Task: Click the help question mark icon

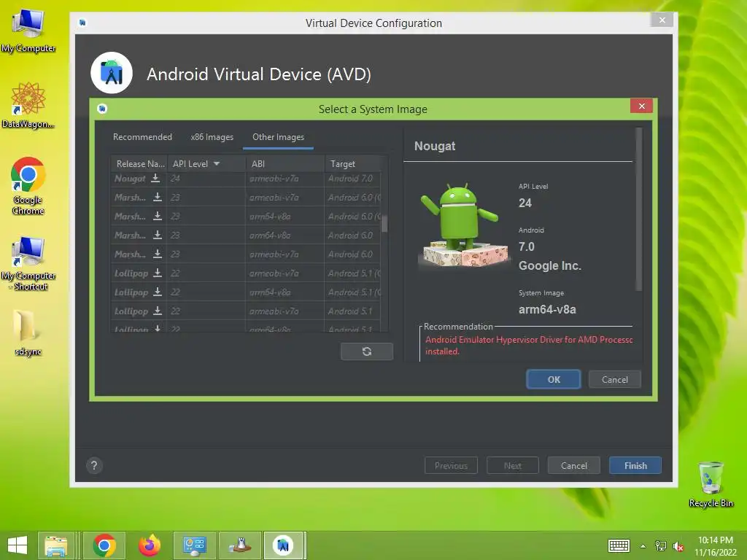Action: coord(94,466)
